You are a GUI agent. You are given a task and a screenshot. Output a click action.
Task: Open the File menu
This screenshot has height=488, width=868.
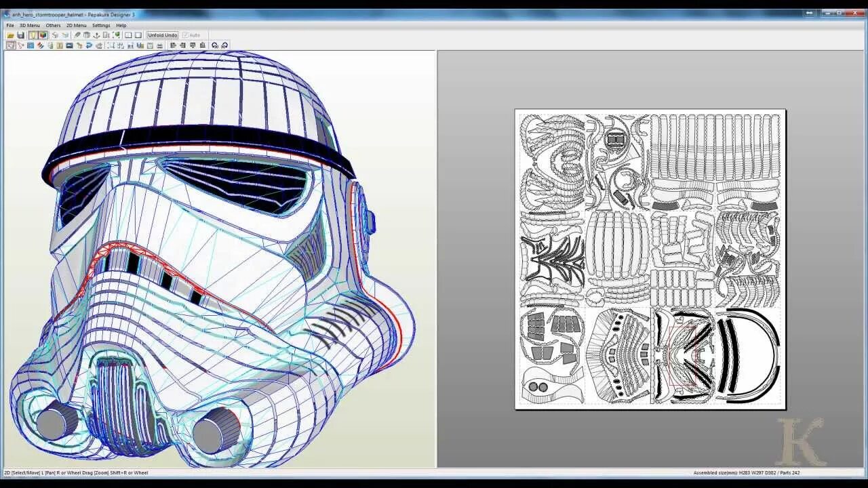click(x=10, y=25)
